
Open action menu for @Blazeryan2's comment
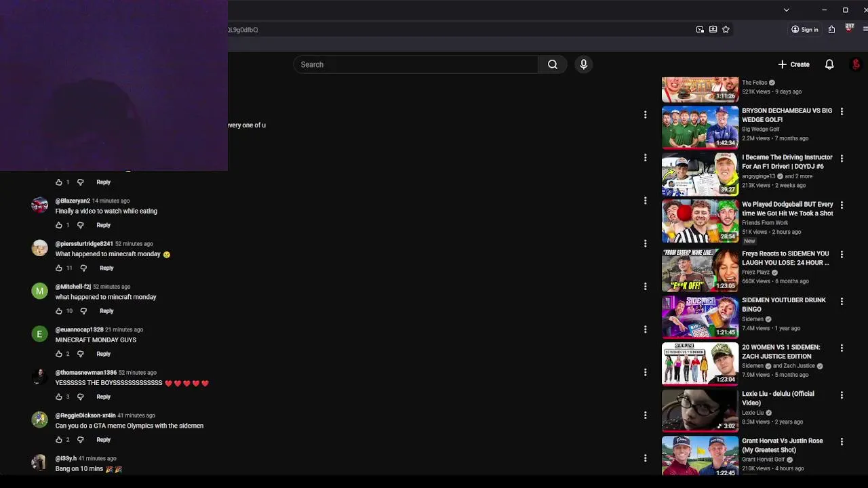(645, 201)
